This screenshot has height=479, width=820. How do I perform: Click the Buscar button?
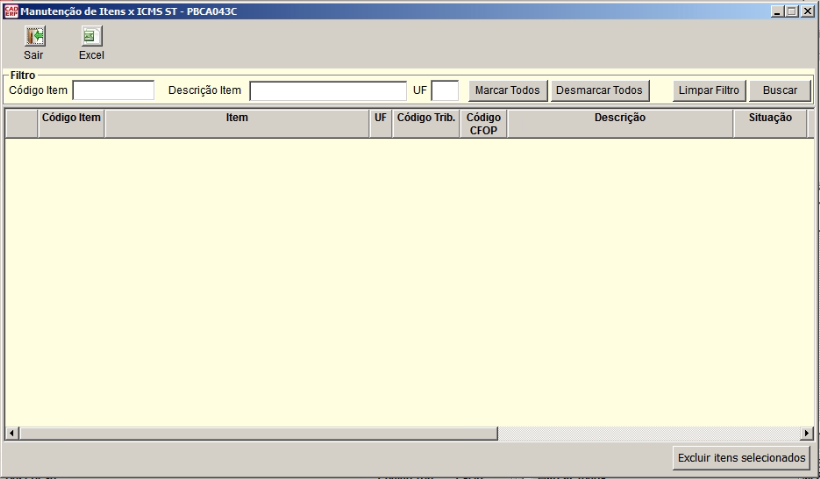click(x=780, y=90)
